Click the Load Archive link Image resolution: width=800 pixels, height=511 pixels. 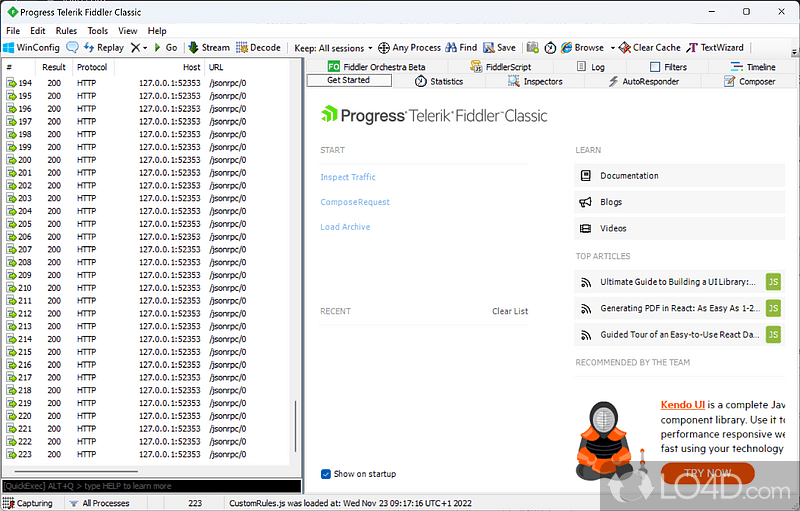pyautogui.click(x=345, y=227)
